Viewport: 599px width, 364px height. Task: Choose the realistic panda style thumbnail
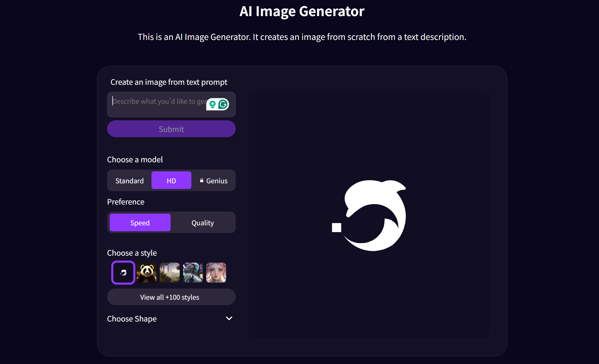[x=146, y=272]
